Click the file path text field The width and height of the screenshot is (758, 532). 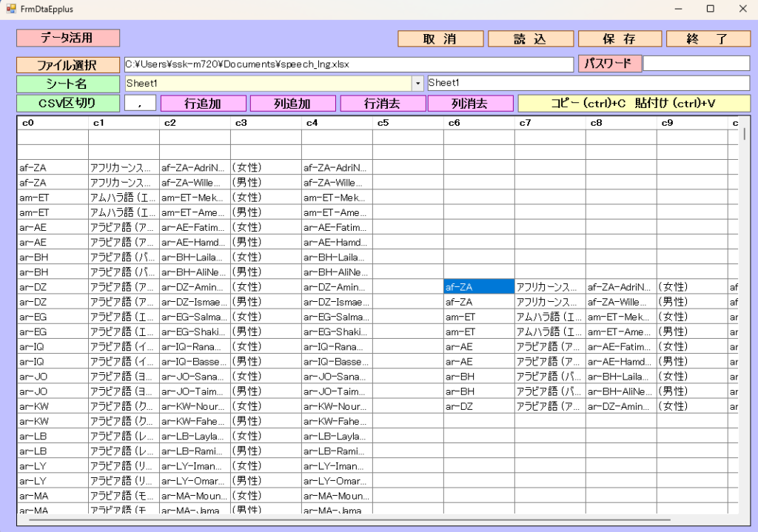[348, 64]
